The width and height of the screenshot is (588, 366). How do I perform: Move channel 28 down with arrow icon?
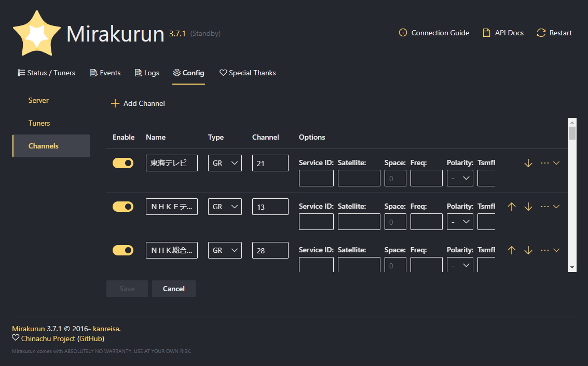pyautogui.click(x=528, y=250)
